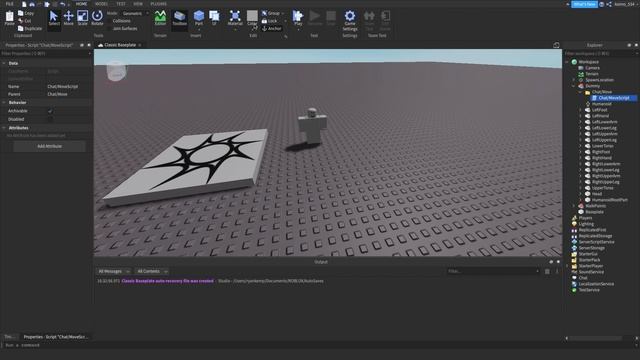Open the Color swatch picker

[252, 18]
